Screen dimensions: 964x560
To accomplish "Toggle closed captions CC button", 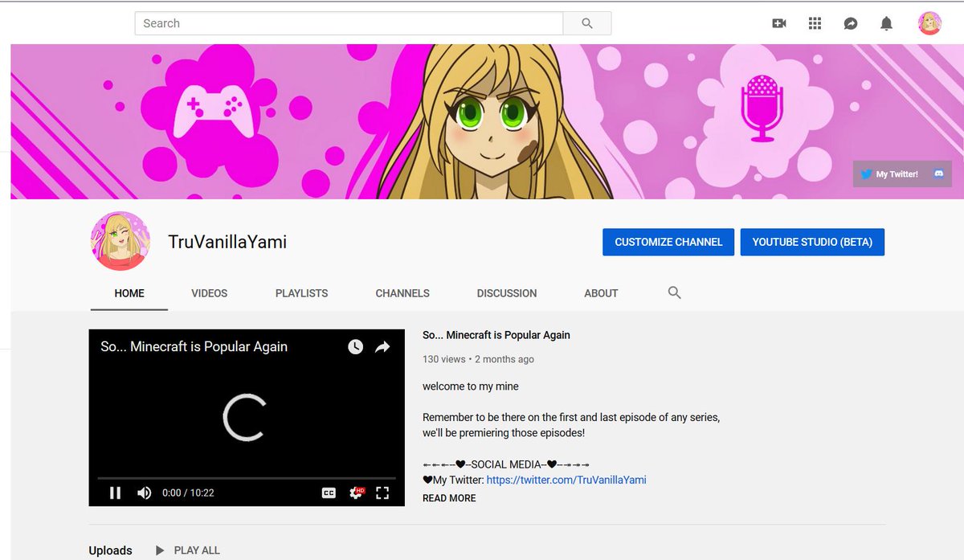I will point(329,493).
